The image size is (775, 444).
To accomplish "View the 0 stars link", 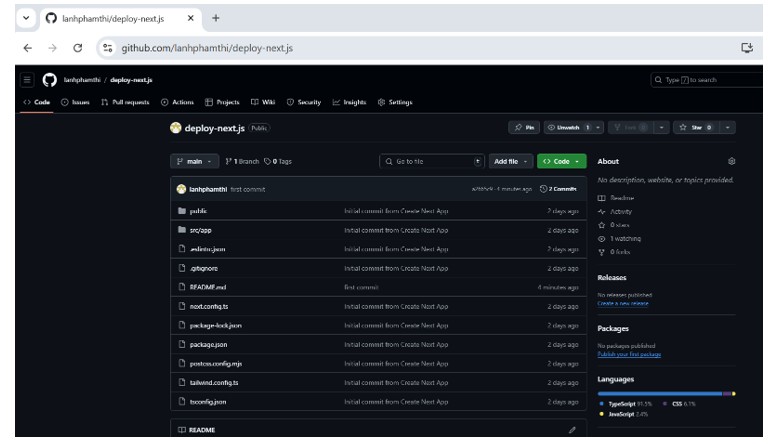I will pos(613,225).
